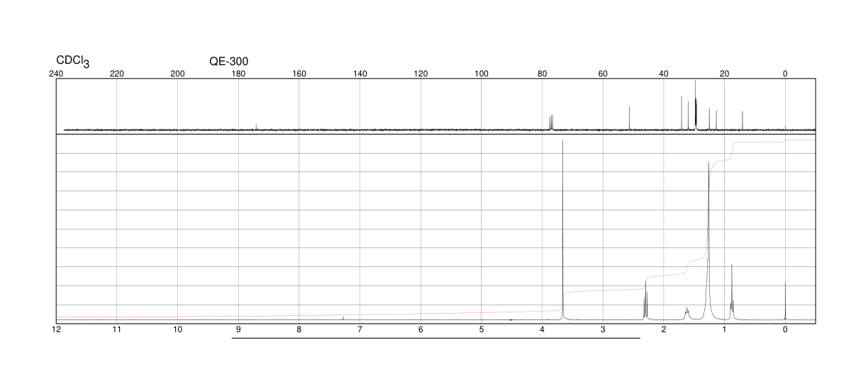Select the 200 tick label on carbon axis
Screen dimensions: 868x374
tap(178, 74)
